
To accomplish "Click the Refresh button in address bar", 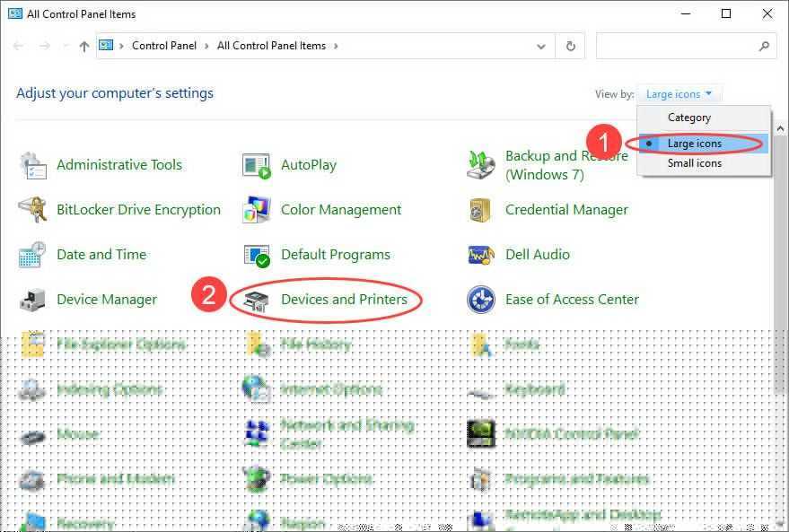I will (x=569, y=46).
